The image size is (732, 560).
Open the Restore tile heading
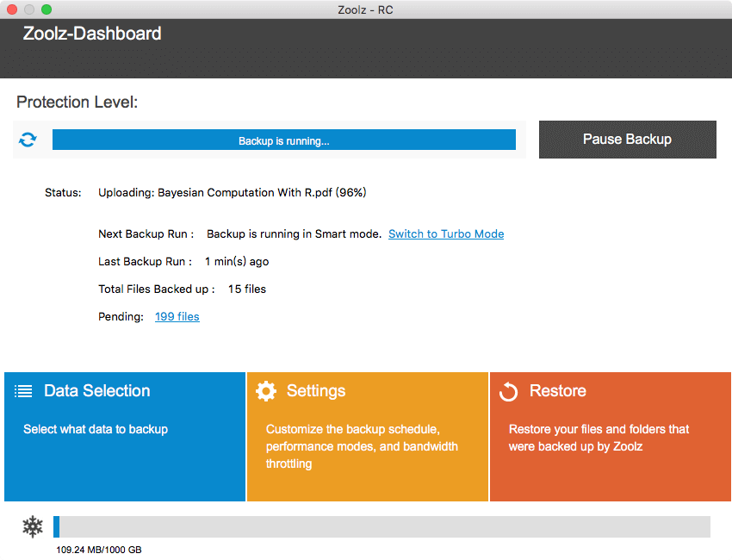click(557, 391)
